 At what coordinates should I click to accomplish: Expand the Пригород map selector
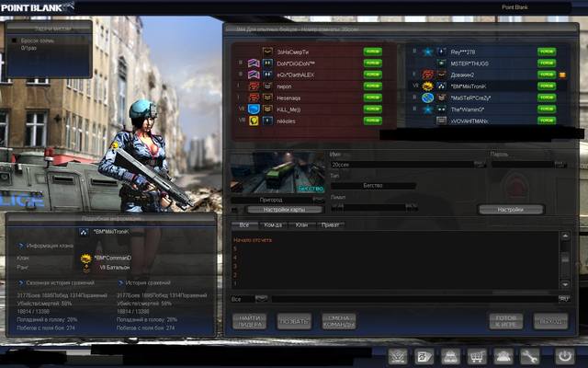pyautogui.click(x=319, y=199)
